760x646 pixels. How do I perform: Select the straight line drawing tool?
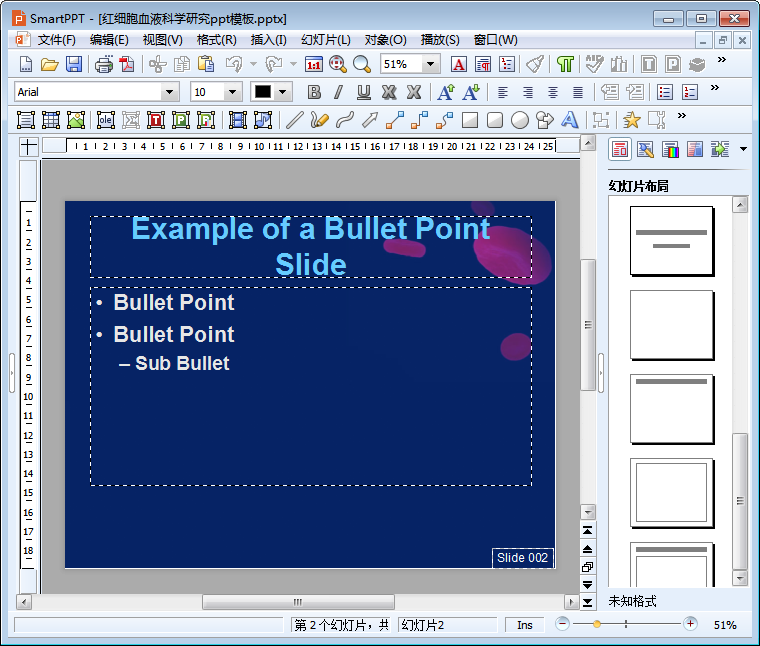pos(295,120)
